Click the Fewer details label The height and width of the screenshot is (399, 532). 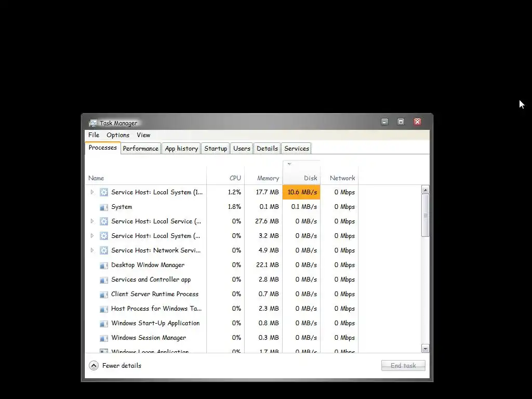pyautogui.click(x=122, y=366)
